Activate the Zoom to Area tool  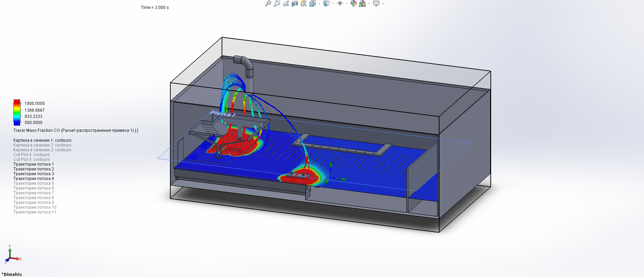(277, 3)
